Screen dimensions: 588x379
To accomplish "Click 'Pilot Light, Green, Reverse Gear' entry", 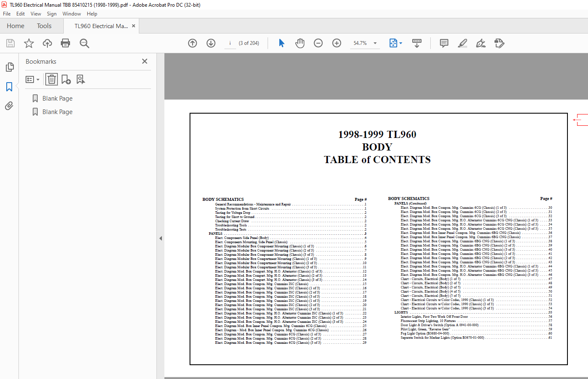I will point(425,329).
